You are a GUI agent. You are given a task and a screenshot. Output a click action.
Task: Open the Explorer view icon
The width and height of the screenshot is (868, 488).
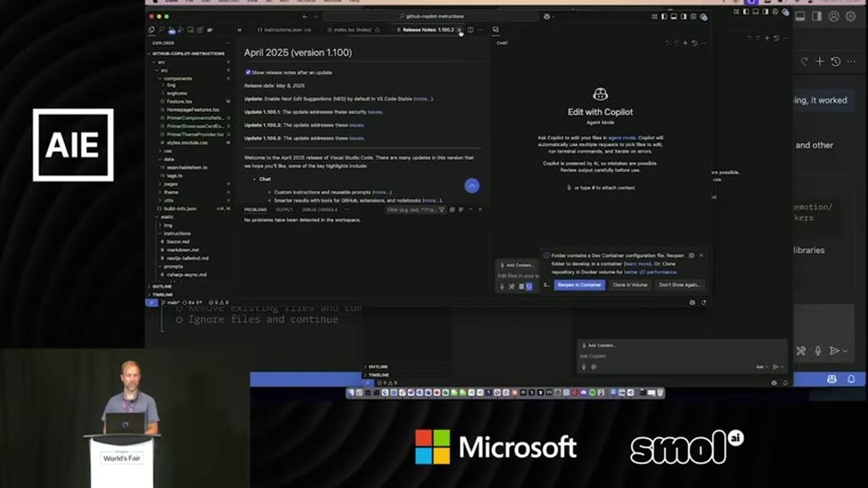152,30
